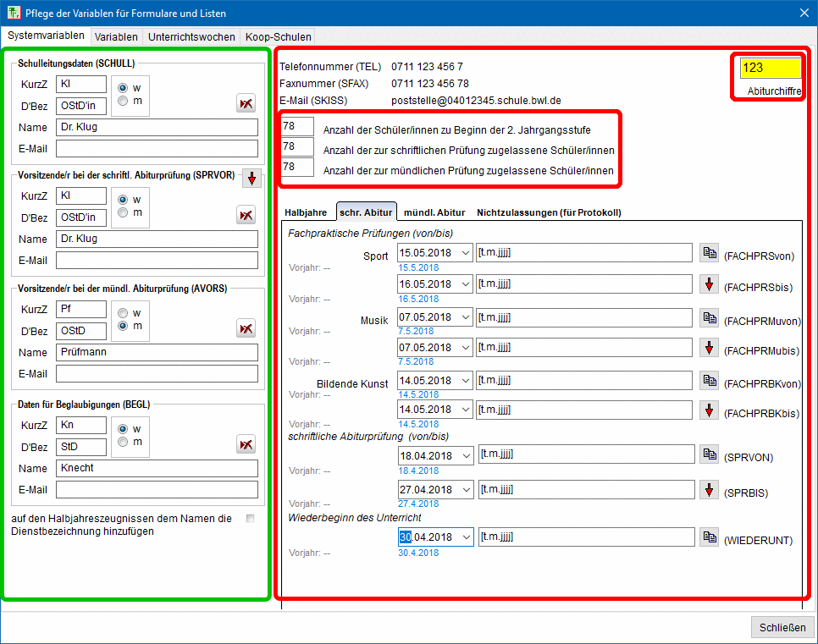Click the yellow Abiturchiffre field
The width and height of the screenshot is (818, 644).
[x=770, y=68]
